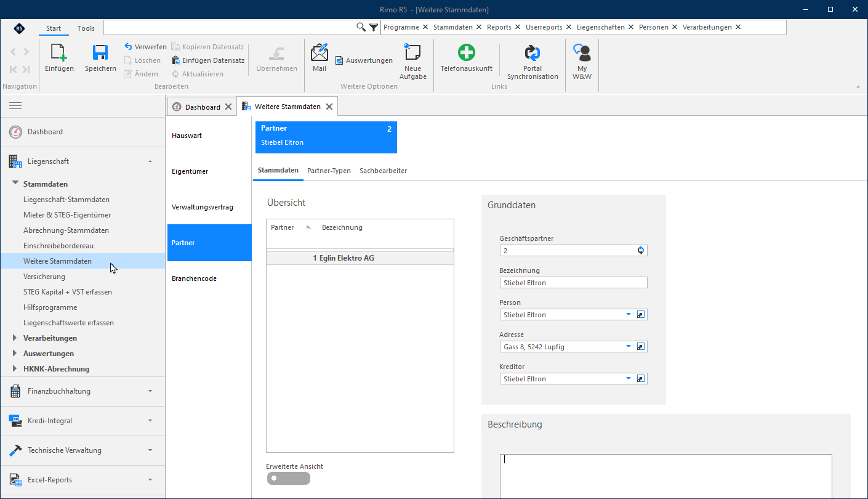Expand Kredi-Integral sidebar section
This screenshot has width=868, height=499.
(150, 421)
